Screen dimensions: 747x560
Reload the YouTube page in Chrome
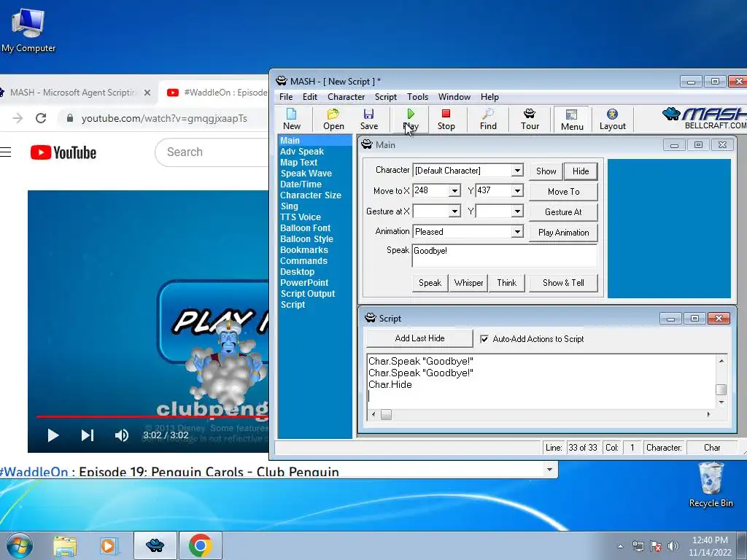point(41,118)
